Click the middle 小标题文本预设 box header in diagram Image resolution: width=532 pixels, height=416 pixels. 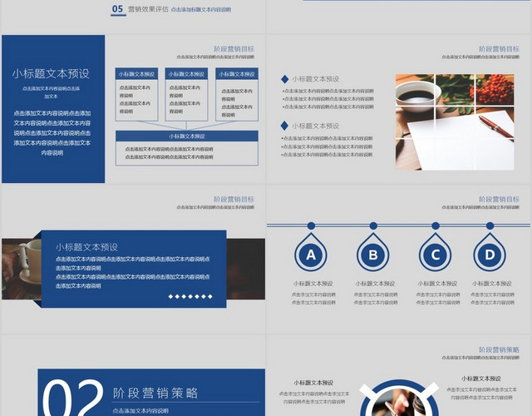click(x=186, y=74)
